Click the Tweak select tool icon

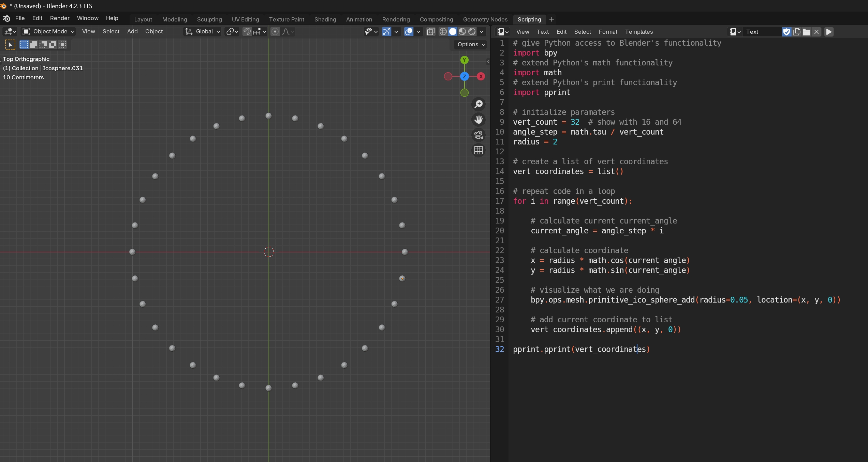10,45
